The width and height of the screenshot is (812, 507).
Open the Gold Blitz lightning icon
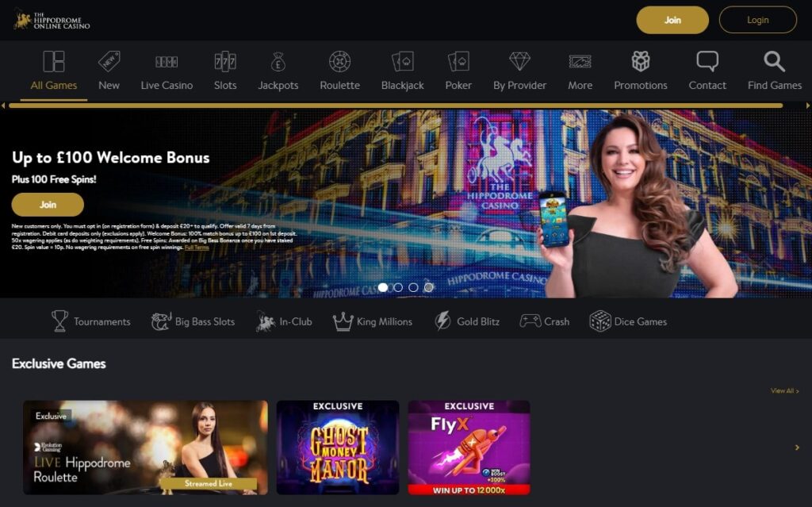[442, 321]
